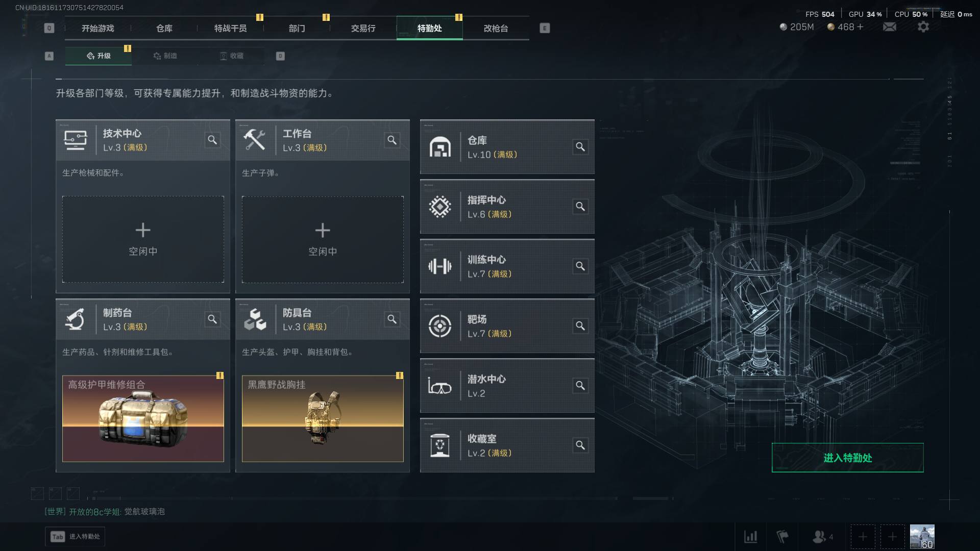This screenshot has width=980, height=551.
Task: Add production in 工作台 idle slot
Action: (x=323, y=239)
